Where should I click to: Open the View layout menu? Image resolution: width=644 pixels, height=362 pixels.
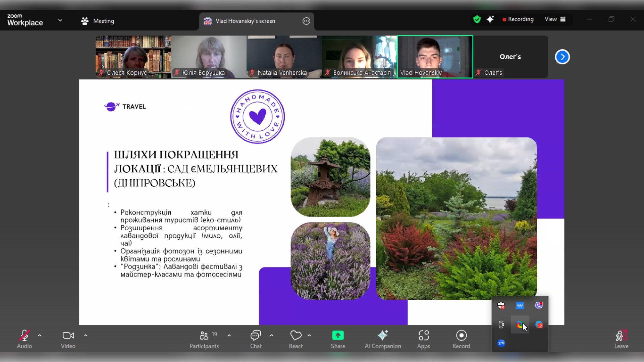pos(555,19)
